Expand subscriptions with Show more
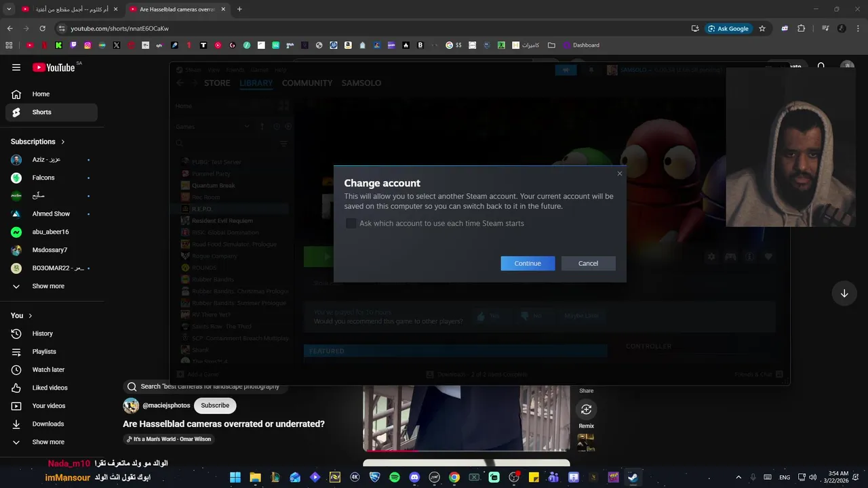The image size is (868, 488). click(52, 286)
